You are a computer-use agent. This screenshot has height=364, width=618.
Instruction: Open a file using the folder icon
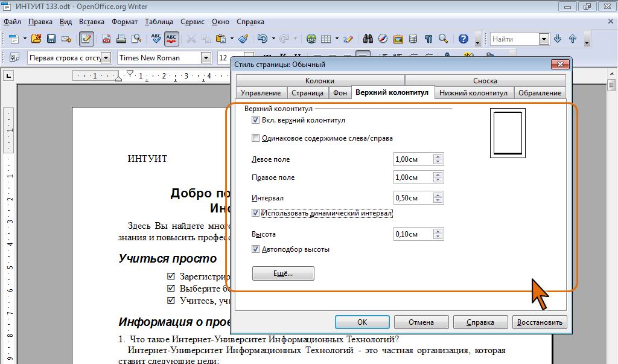pos(36,39)
